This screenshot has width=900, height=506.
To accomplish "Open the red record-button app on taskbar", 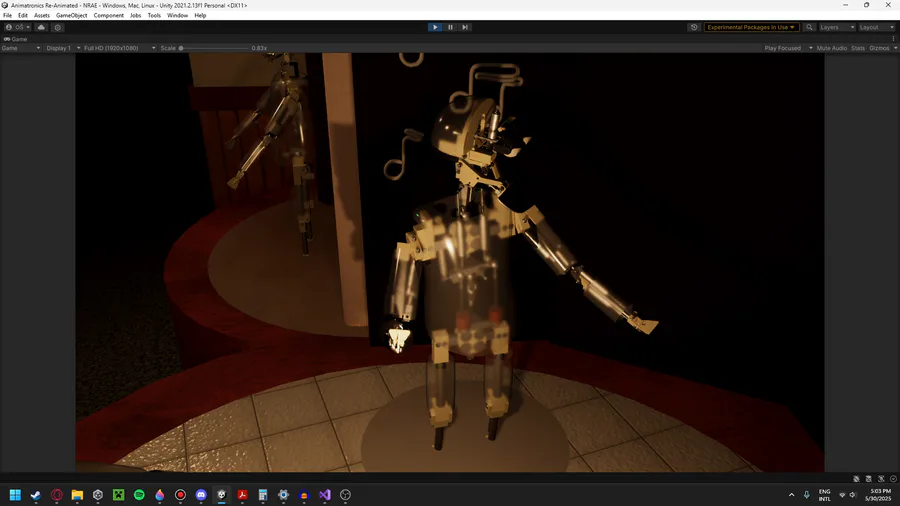I will pyautogui.click(x=180, y=495).
